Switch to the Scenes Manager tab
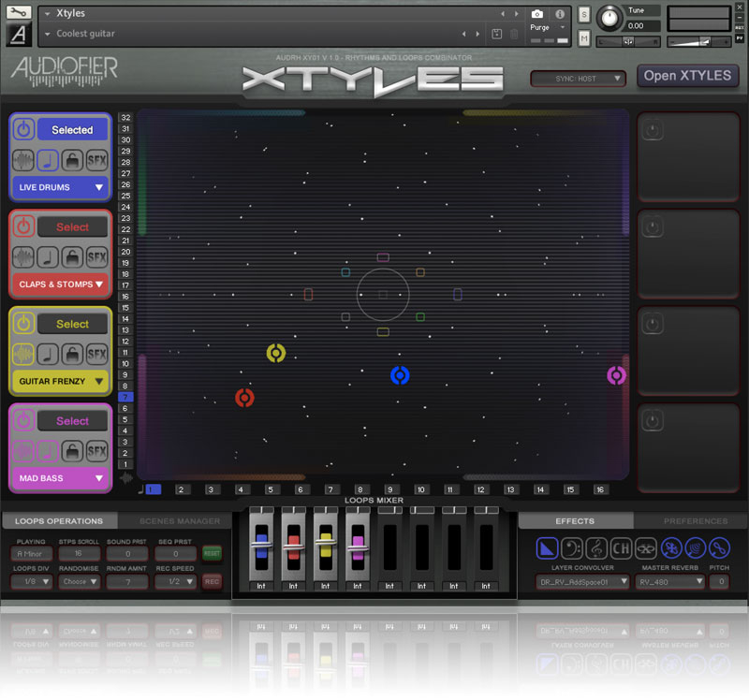Viewport: 749px width, 700px height. (x=179, y=521)
